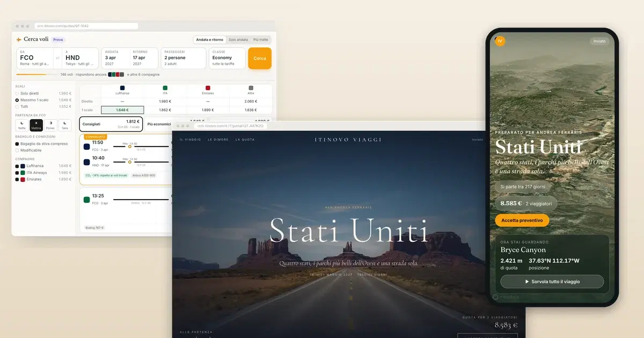Switch to the Più tratte tab

pos(260,40)
